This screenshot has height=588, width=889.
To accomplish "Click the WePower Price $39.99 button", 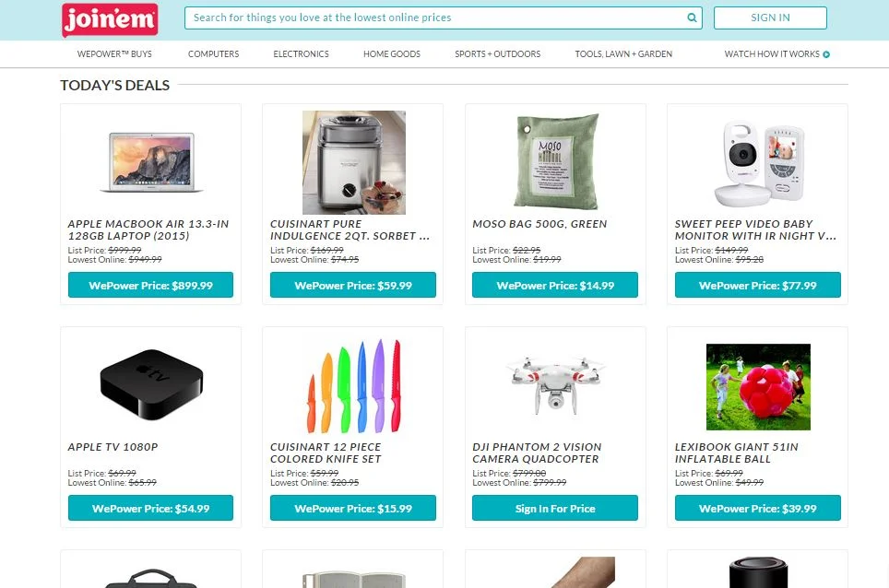I will (757, 508).
